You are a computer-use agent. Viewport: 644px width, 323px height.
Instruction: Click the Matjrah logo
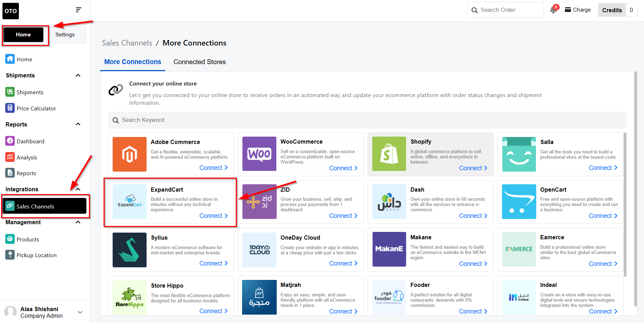coord(259,297)
